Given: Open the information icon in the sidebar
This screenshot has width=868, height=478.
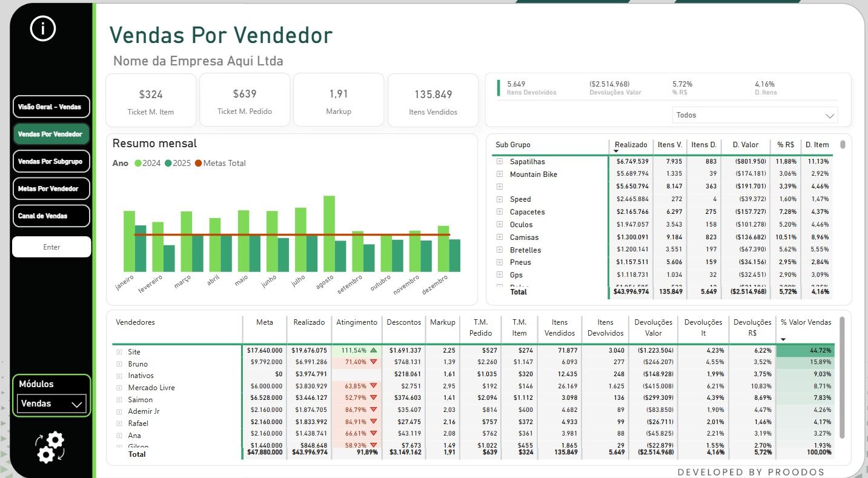Looking at the screenshot, I should click(43, 28).
